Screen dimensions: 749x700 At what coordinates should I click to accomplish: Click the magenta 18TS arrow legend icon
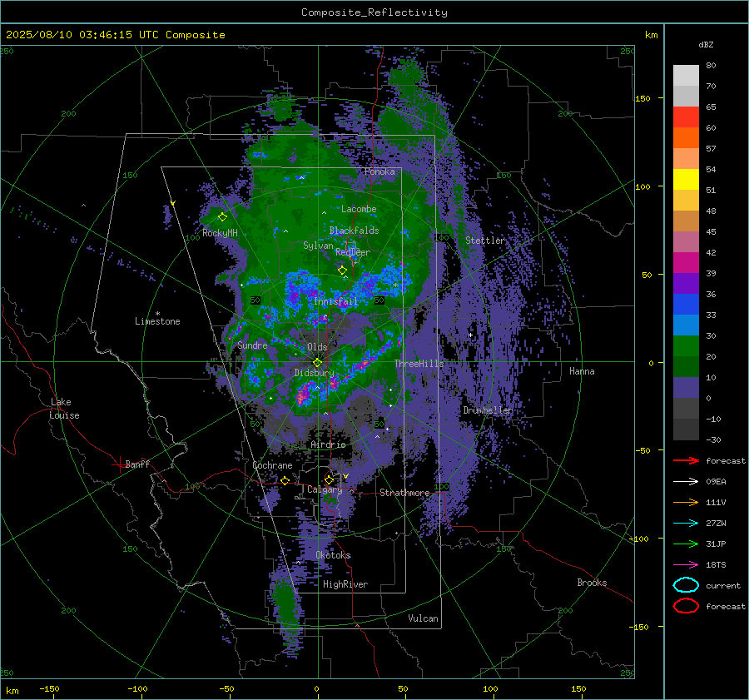(686, 565)
